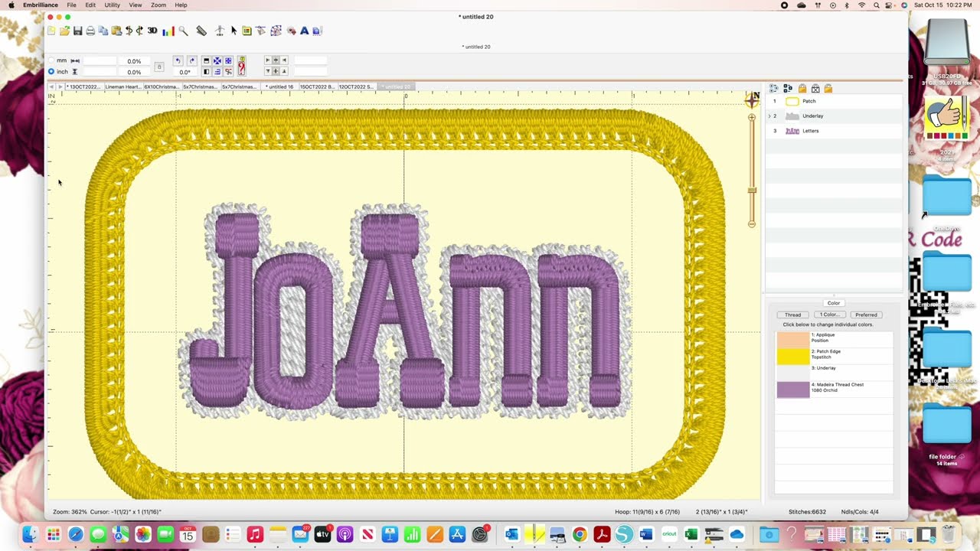The image size is (980, 551).
Task: Rotate right with the curved arrow button
Action: coord(192,60)
